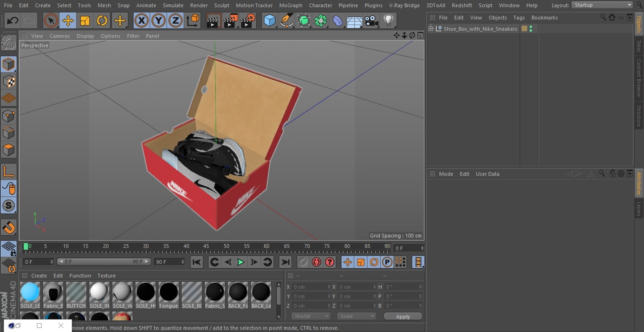Screen dimensions: 644x332
Task: Click the layer color swatch of Shoe_Box
Action: pos(524,29)
